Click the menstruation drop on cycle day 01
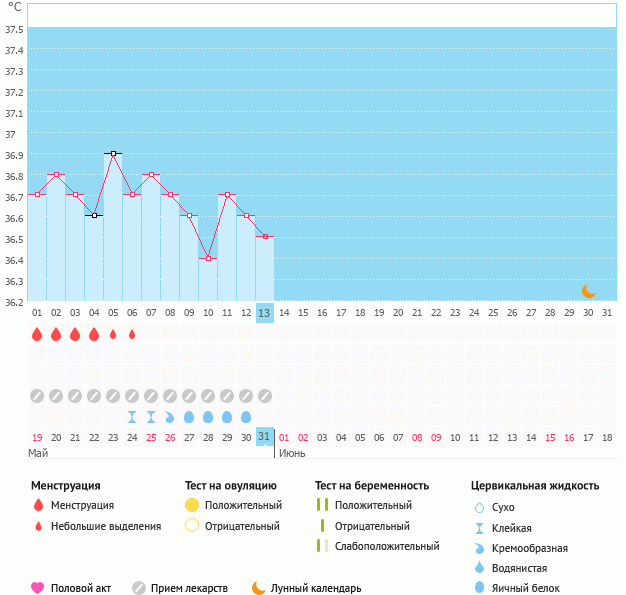The image size is (626, 595). coord(37,334)
